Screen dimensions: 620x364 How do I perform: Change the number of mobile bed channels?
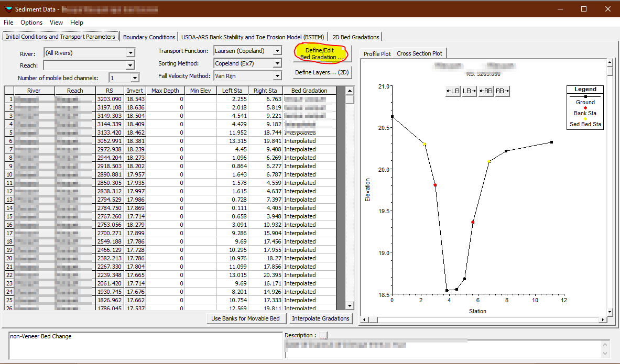[x=135, y=78]
